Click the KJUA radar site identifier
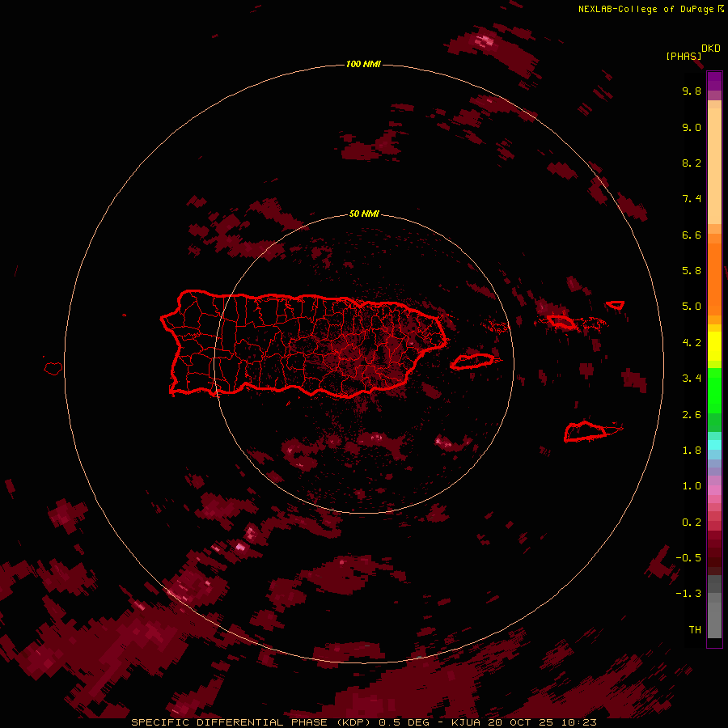728x728 pixels. coord(466,722)
